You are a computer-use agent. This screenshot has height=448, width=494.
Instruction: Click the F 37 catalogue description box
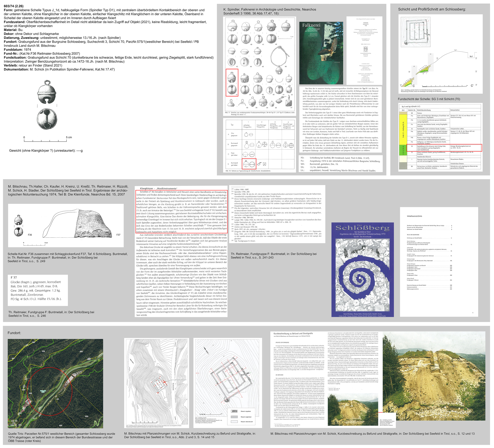tap(38, 290)
